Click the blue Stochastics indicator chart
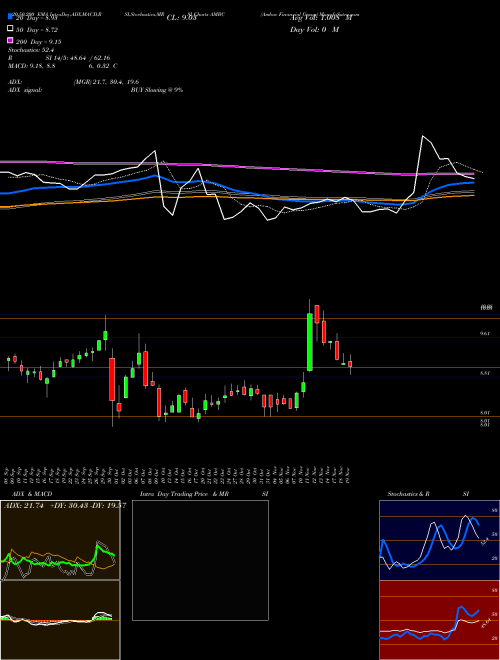 coord(439,540)
